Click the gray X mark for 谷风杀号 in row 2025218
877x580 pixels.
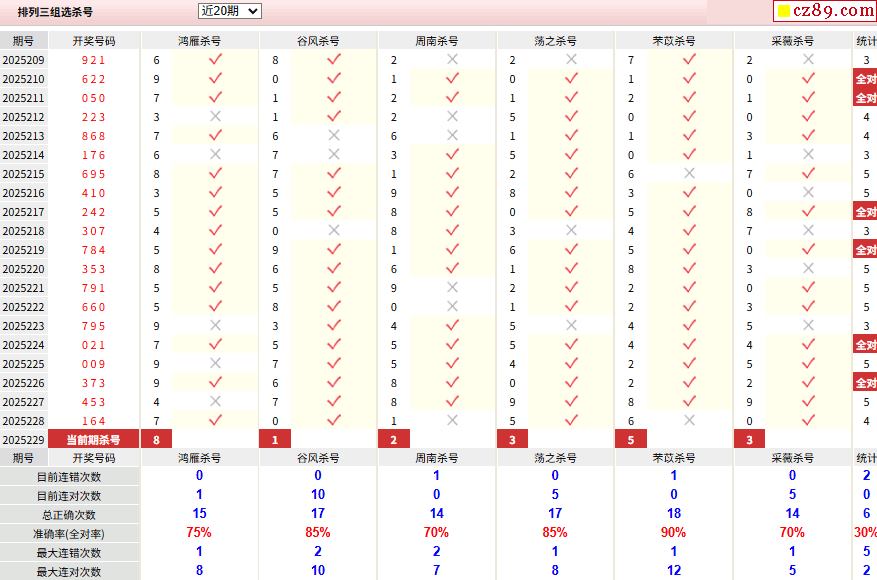click(333, 230)
